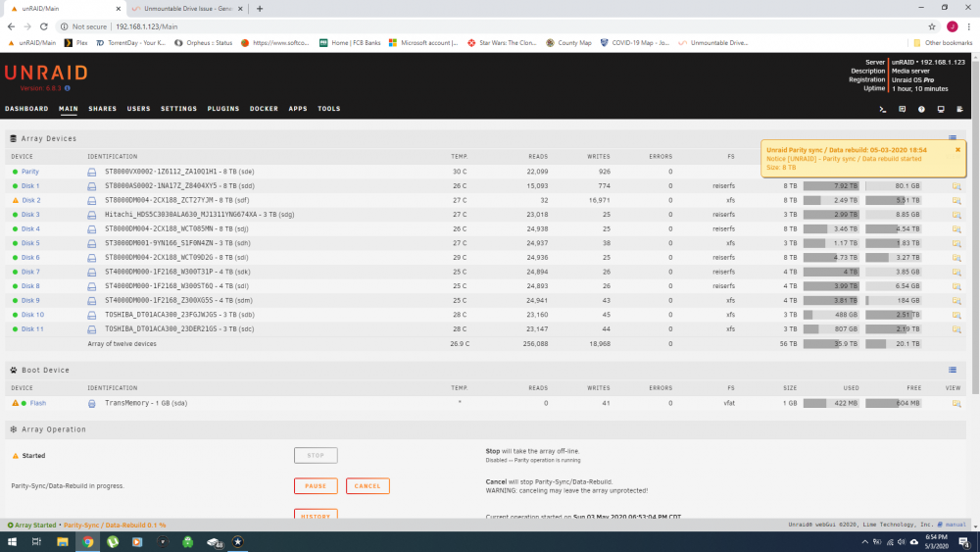Viewport: 980px width, 552px height.
Task: Bookmark this page with star icon
Action: pyautogui.click(x=932, y=26)
